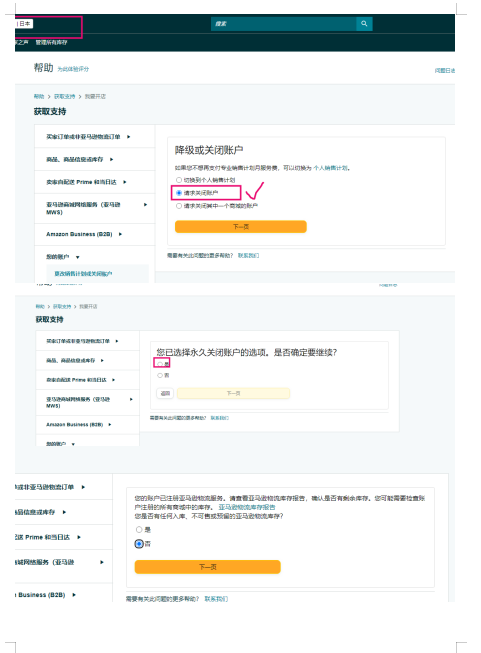This screenshot has height=653, width=481.
Task: Expand 亚马逊商城网络服务 in second screenshot sidebar
Action: (x=88, y=402)
